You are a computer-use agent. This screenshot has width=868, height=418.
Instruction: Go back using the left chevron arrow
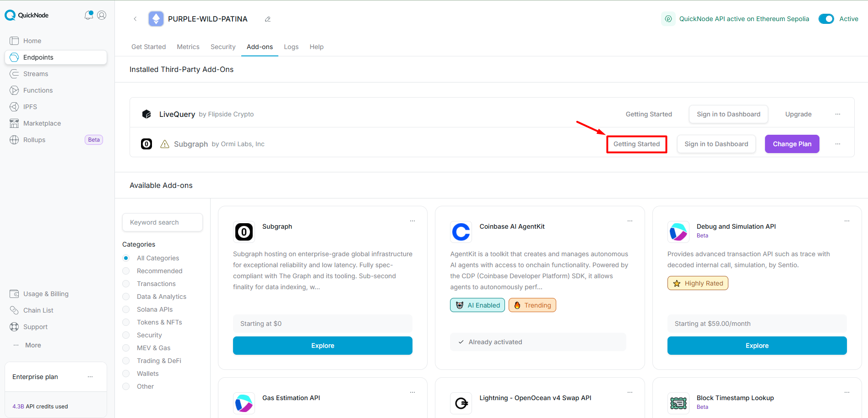point(135,19)
